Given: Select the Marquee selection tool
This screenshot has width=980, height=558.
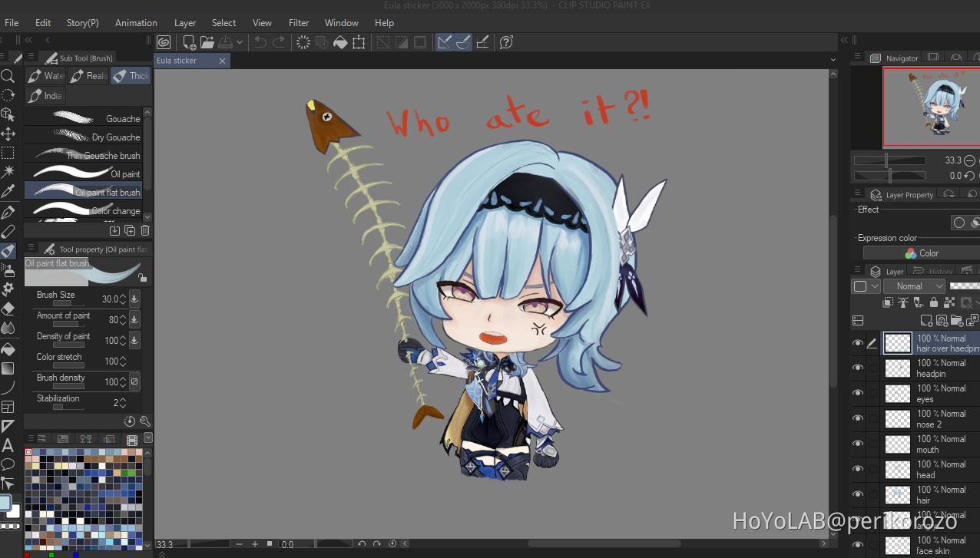Looking at the screenshot, I should pos(9,153).
